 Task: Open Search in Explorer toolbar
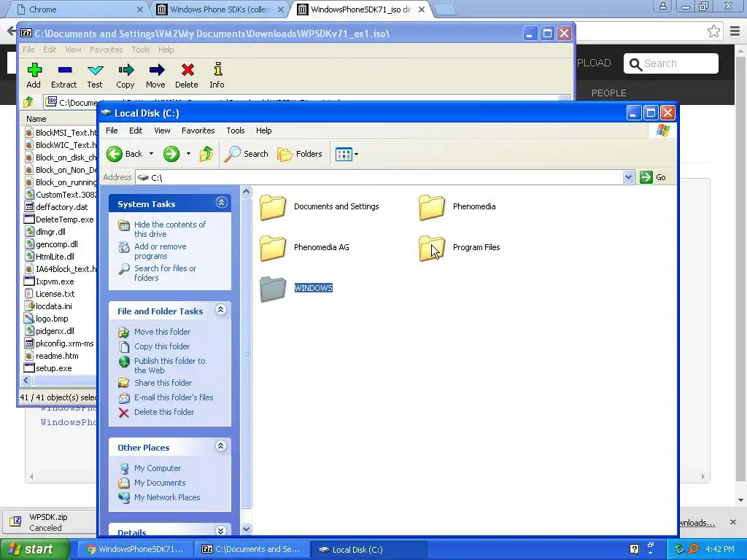[246, 154]
